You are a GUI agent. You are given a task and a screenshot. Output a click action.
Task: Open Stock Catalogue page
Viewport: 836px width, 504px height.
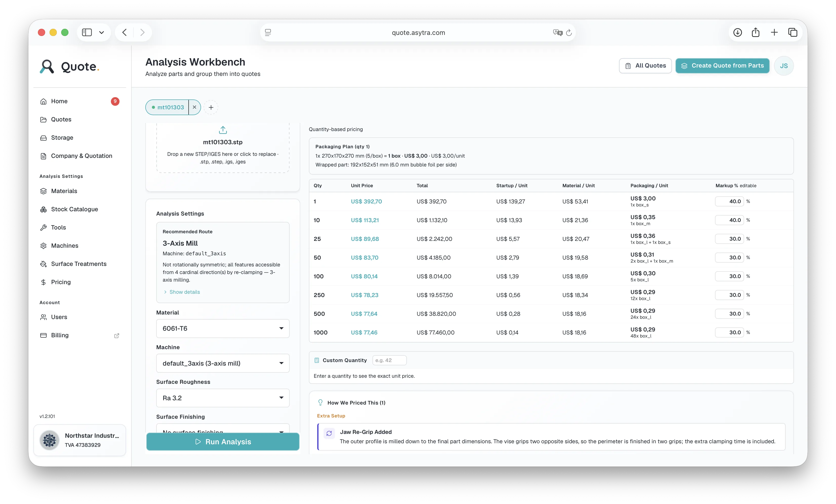pos(80,209)
